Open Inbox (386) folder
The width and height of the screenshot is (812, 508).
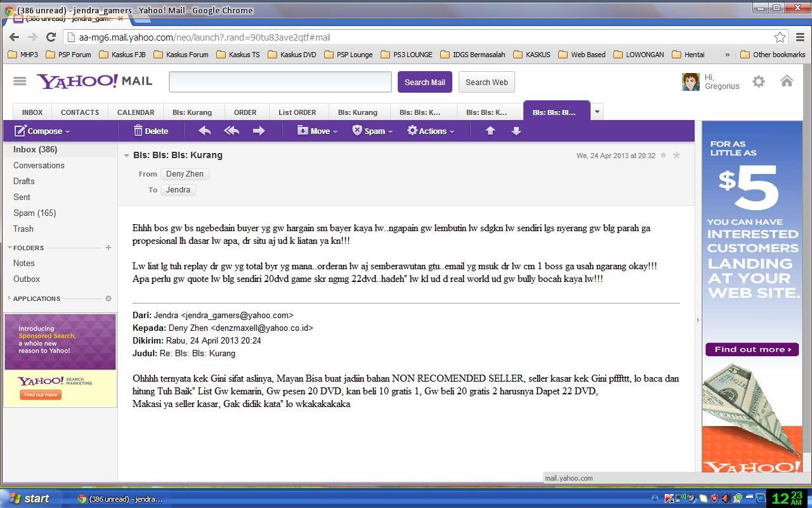(36, 149)
